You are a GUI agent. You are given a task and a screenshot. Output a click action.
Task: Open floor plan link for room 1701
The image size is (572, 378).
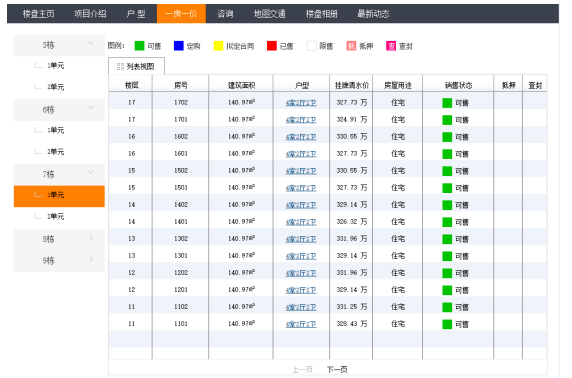click(x=301, y=120)
